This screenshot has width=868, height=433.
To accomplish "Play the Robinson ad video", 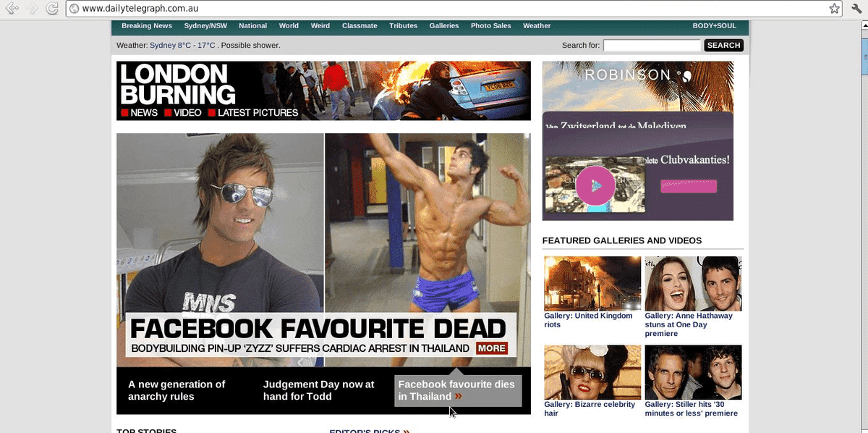I will click(595, 186).
